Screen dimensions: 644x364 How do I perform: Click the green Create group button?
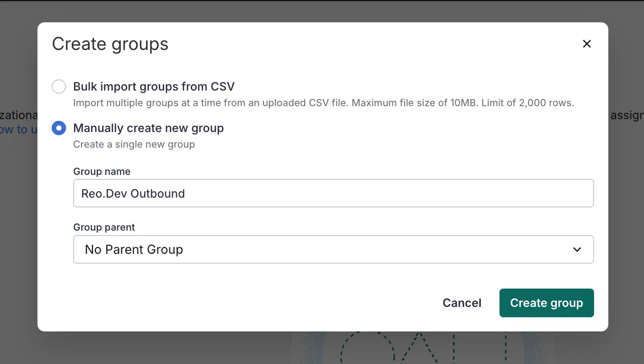click(546, 303)
